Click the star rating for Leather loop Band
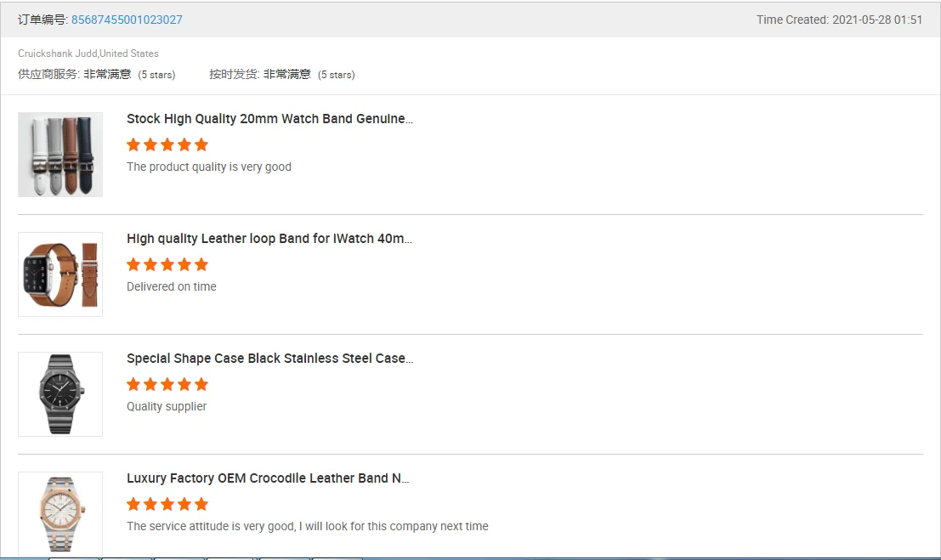 167,264
